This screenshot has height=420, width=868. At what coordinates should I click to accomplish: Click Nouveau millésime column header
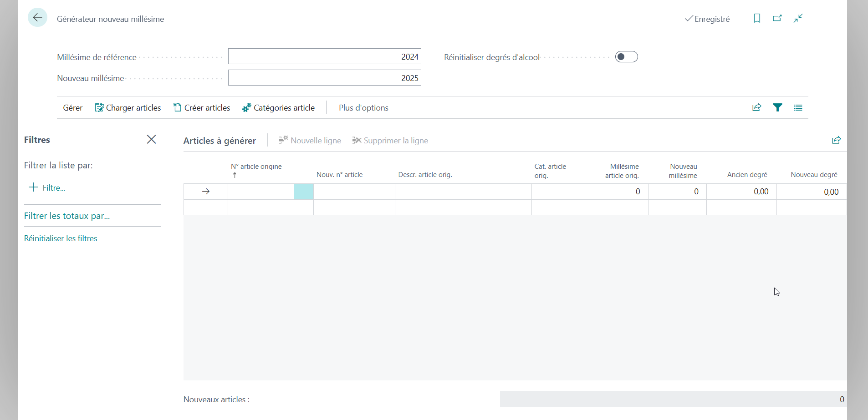click(x=683, y=171)
